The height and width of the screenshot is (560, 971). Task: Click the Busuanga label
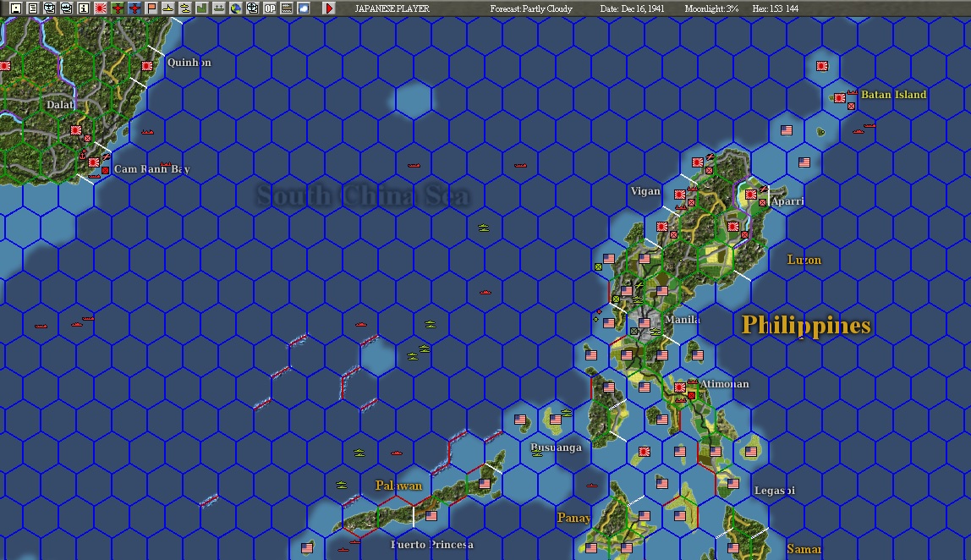pos(556,447)
